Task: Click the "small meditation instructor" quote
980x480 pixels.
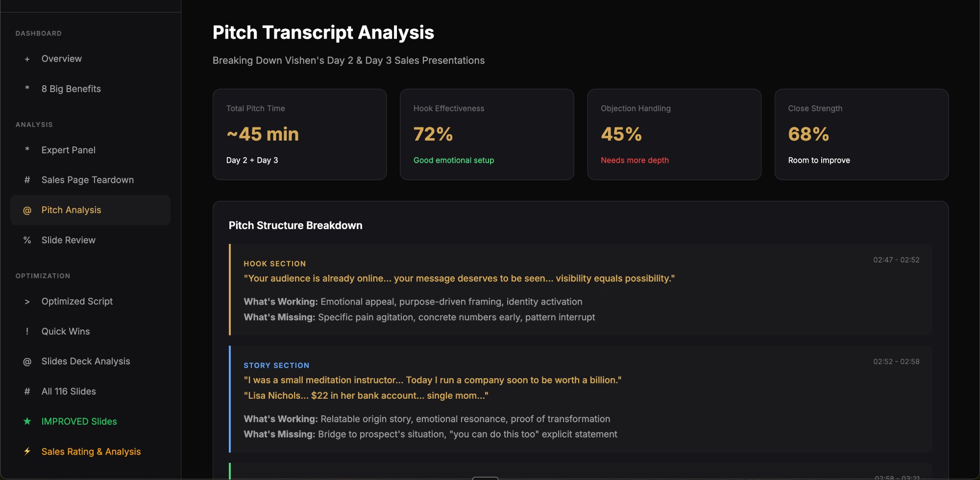Action: tap(433, 380)
